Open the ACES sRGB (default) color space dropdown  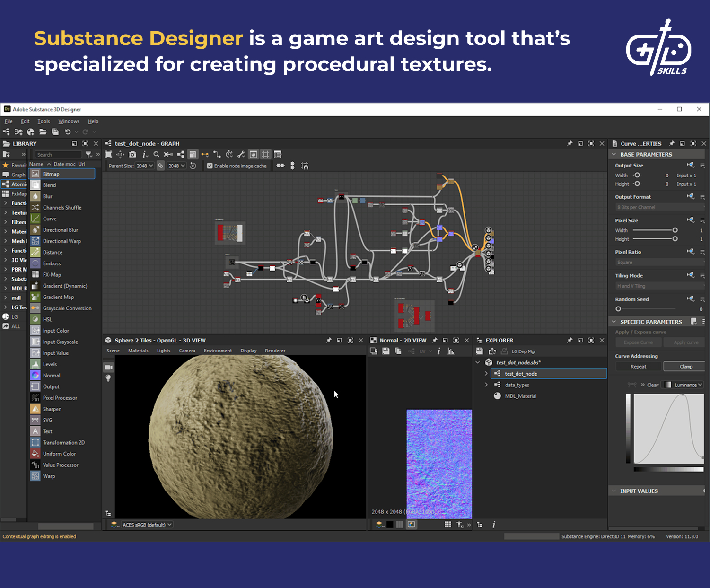(147, 525)
